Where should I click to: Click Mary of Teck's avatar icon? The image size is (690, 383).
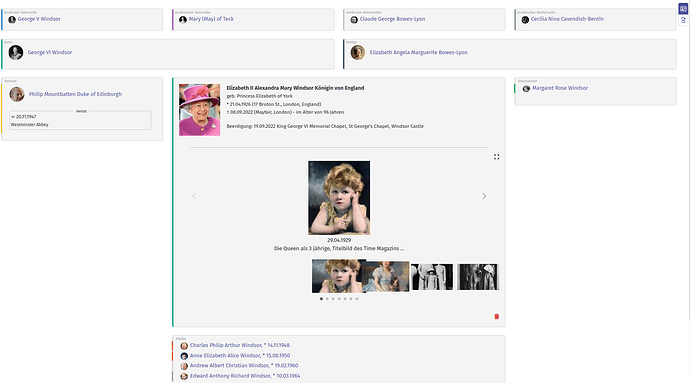(x=183, y=19)
